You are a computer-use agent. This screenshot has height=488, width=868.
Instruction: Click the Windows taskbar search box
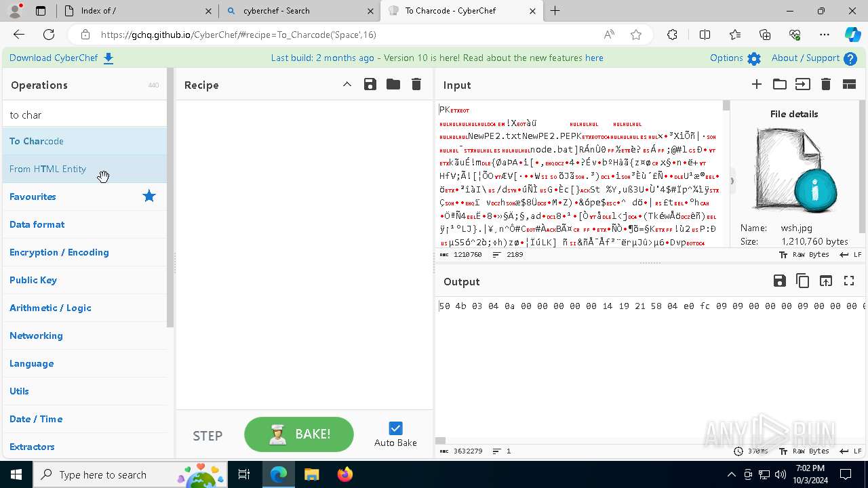[131, 474]
